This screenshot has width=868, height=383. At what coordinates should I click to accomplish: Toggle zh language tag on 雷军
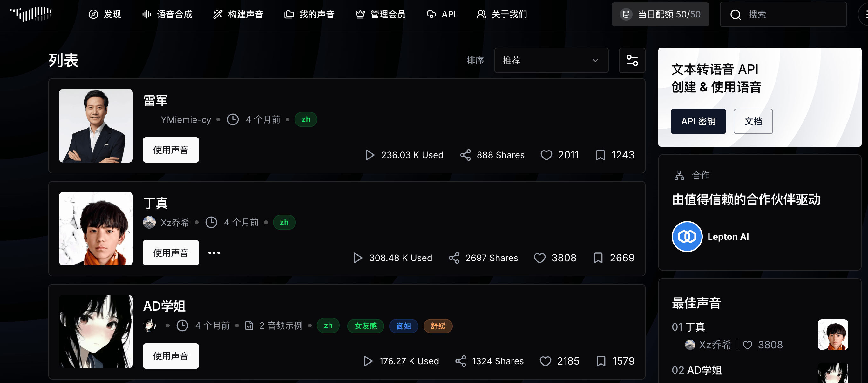306,119
